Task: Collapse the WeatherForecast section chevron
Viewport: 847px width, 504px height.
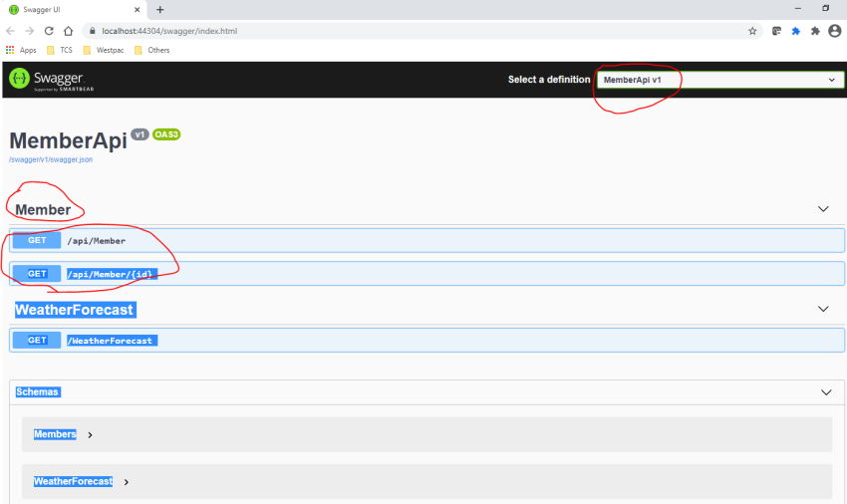Action: pos(823,309)
